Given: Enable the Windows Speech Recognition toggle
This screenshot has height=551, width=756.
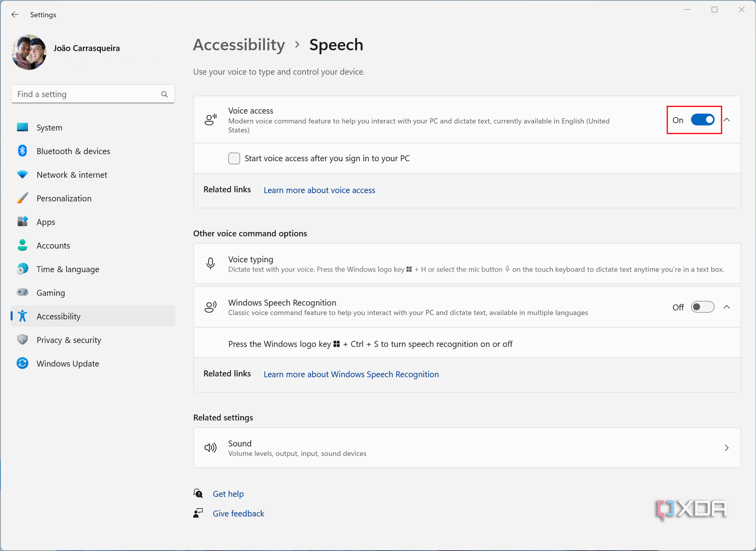Looking at the screenshot, I should (702, 307).
